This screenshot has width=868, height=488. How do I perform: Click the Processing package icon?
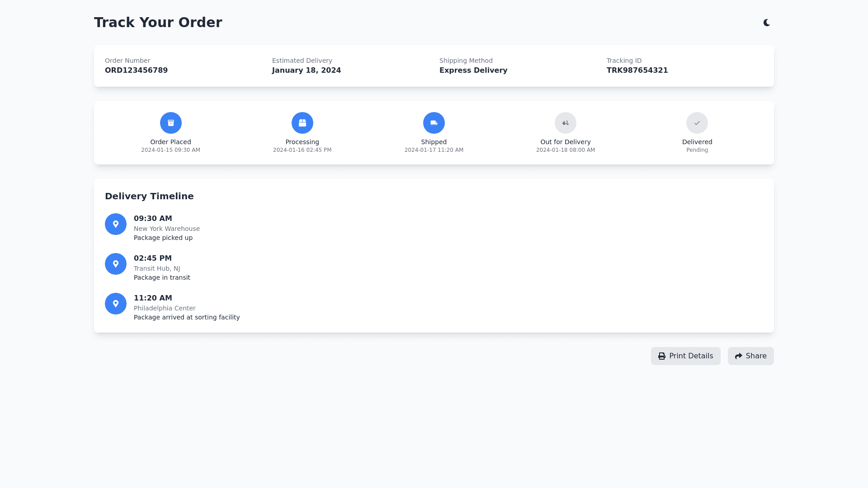pyautogui.click(x=302, y=123)
